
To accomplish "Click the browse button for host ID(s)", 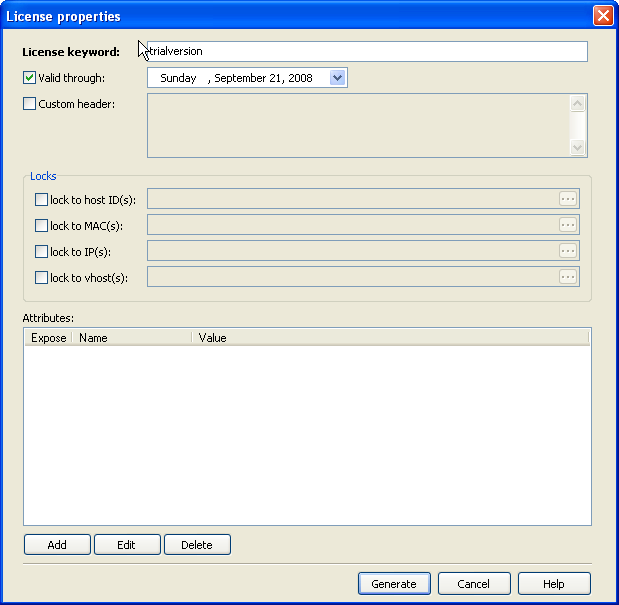I will click(x=568, y=199).
